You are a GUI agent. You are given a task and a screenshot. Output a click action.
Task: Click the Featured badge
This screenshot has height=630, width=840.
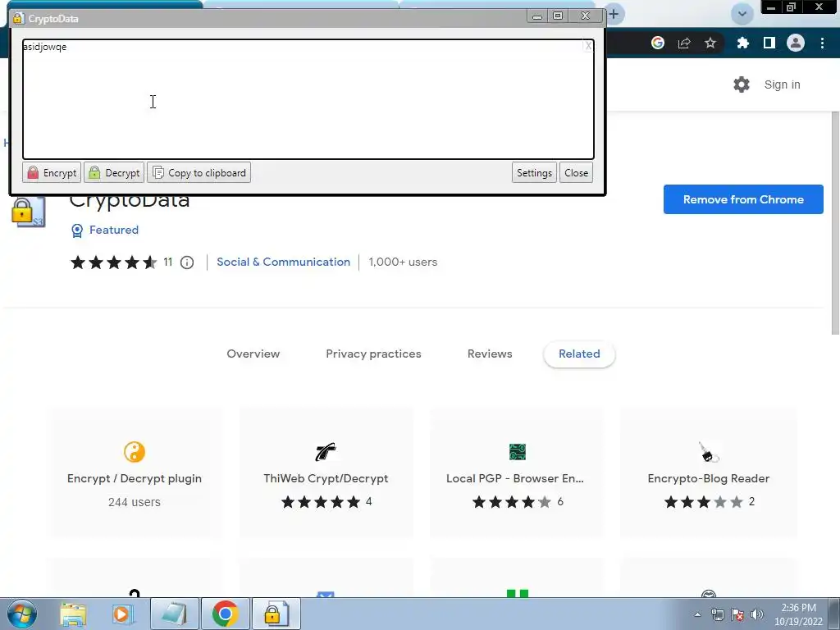[x=105, y=230]
